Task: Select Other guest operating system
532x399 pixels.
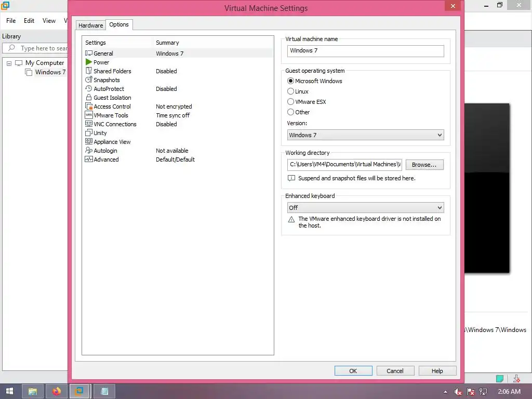Action: (x=290, y=112)
